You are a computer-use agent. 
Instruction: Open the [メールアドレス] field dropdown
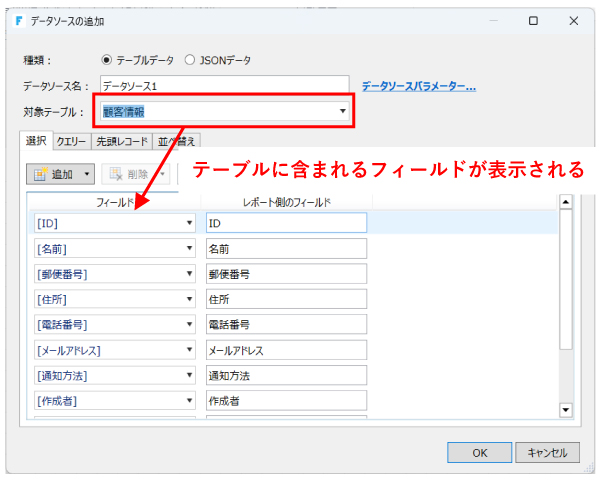(189, 350)
